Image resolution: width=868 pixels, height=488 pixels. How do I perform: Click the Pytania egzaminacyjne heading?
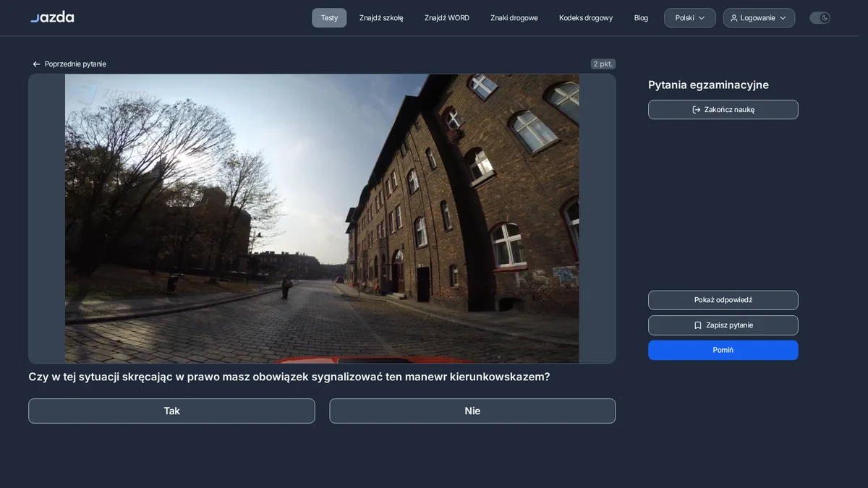pos(708,85)
